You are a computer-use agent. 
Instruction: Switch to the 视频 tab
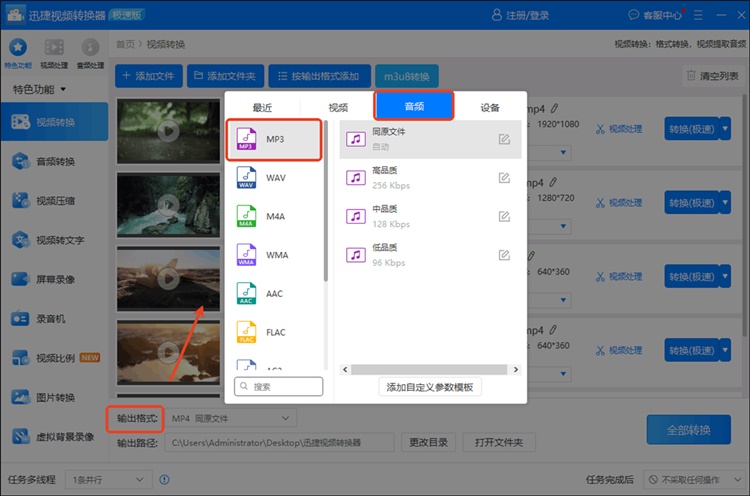click(338, 108)
